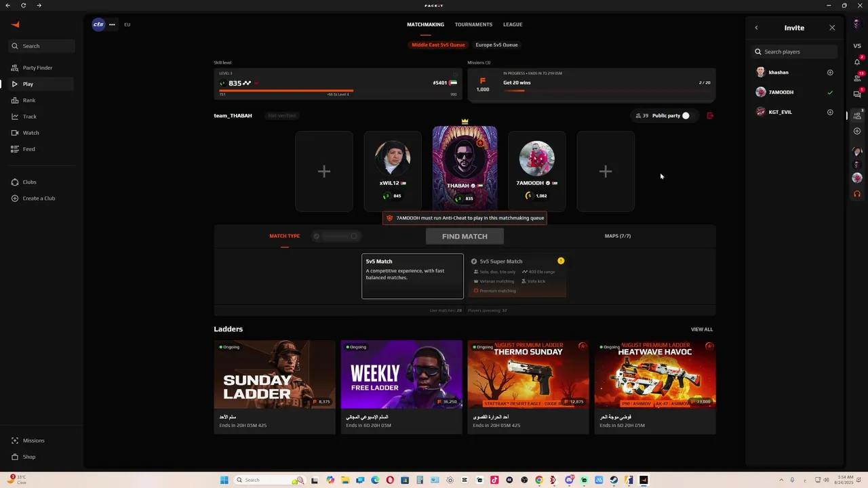Click the plus circle in right rail
Image resolution: width=868 pixels, height=488 pixels.
857,131
